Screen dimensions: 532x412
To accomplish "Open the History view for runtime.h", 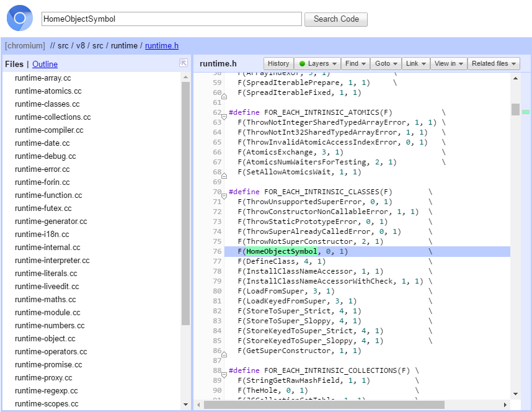I will [x=278, y=63].
